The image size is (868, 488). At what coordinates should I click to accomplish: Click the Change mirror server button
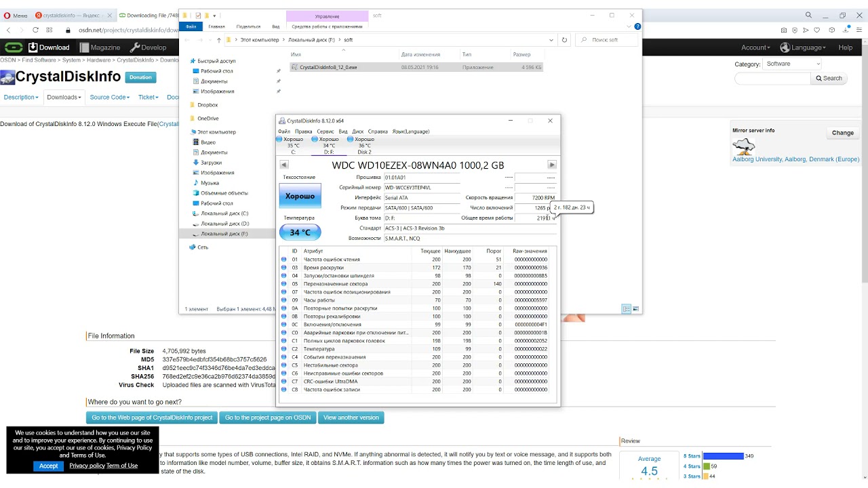(843, 133)
